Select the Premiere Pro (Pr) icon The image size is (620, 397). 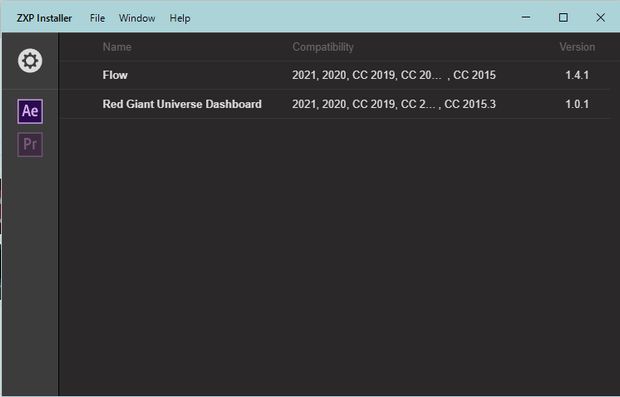tap(30, 144)
